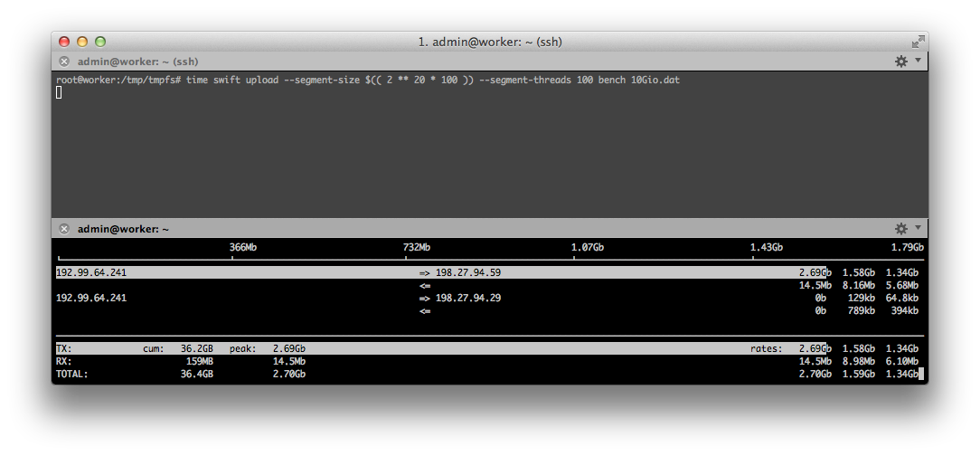Open gear settings of bottom admin@worker pane
The image size is (980, 456).
coord(900,228)
